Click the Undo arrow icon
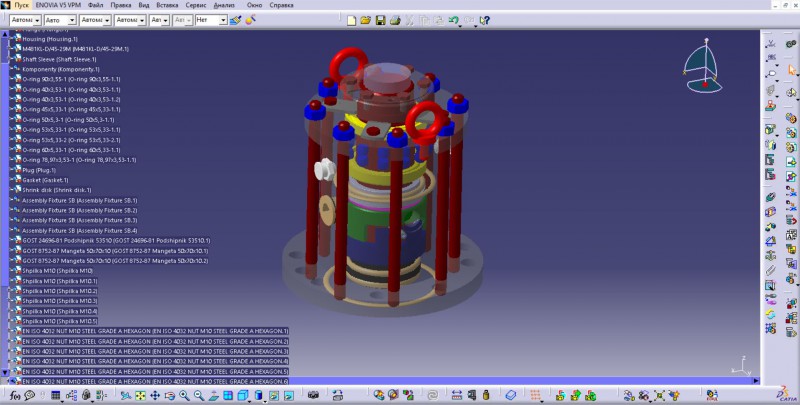800x405 pixels. (x=453, y=20)
